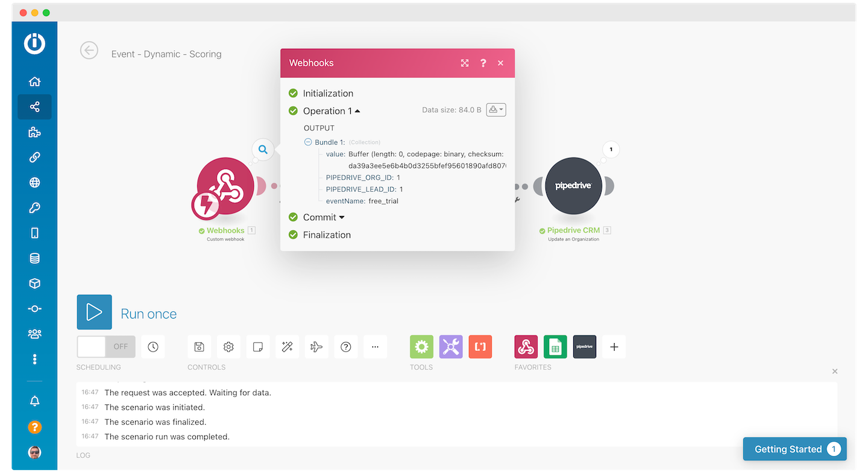Click the Run once play button
868x473 pixels.
94,312
